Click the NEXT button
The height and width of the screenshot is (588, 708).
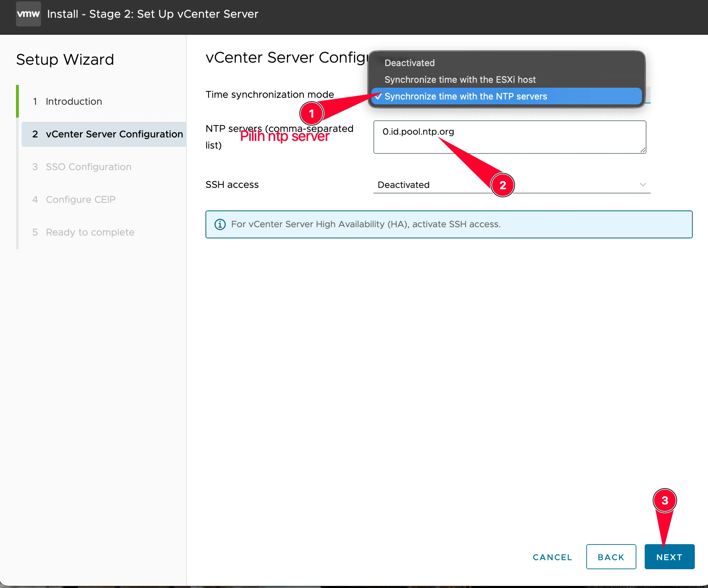669,557
